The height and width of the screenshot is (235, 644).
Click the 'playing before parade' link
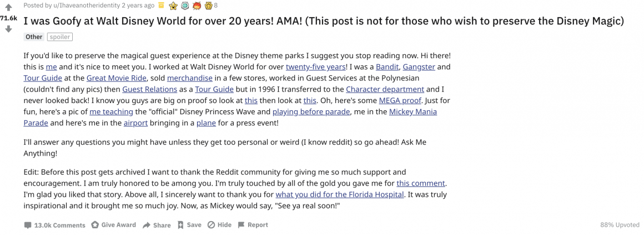point(311,111)
